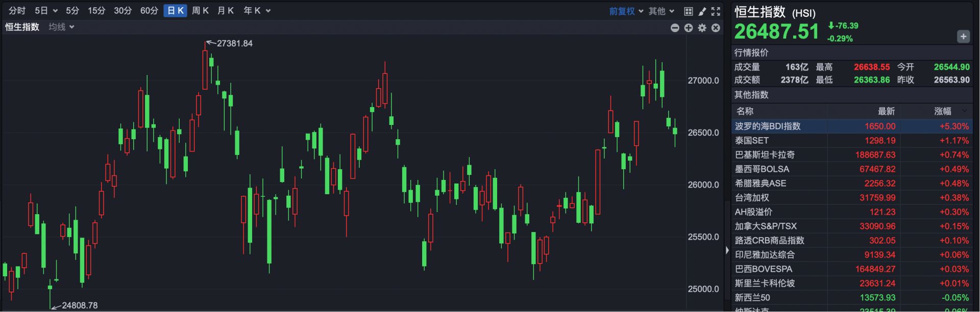Close the indicator bar with X icon
The height and width of the screenshot is (312, 980).
point(716,28)
